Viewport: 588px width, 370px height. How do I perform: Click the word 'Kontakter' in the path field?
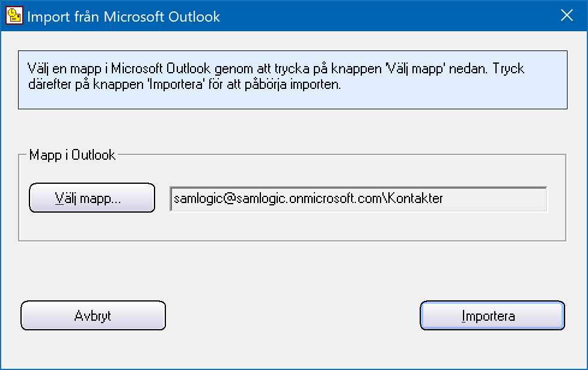point(415,198)
